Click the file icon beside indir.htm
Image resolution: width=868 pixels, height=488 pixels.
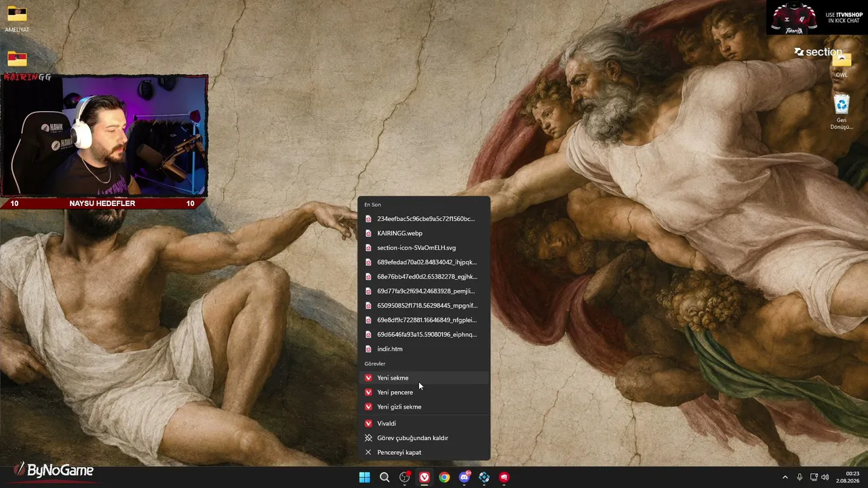click(x=368, y=349)
